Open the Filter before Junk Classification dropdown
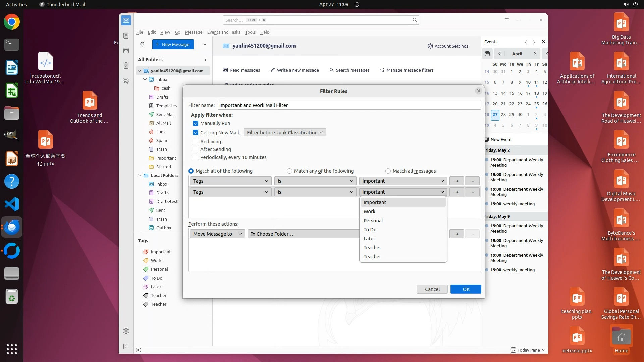This screenshot has height=362, width=644. (x=285, y=133)
